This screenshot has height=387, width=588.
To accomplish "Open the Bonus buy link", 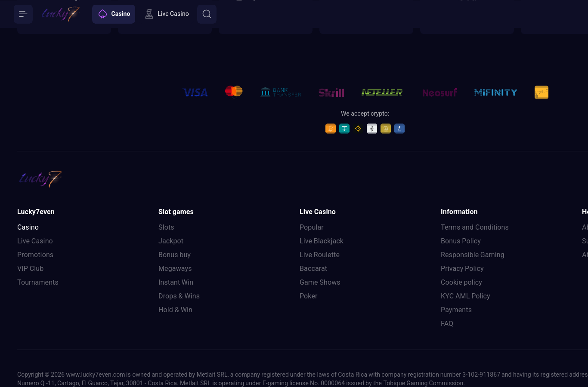I will (174, 255).
